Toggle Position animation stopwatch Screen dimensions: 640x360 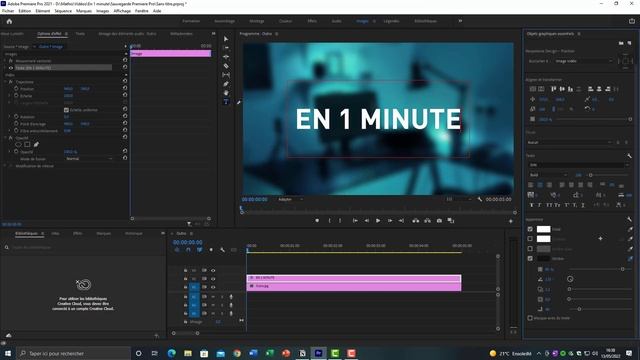(x=16, y=89)
